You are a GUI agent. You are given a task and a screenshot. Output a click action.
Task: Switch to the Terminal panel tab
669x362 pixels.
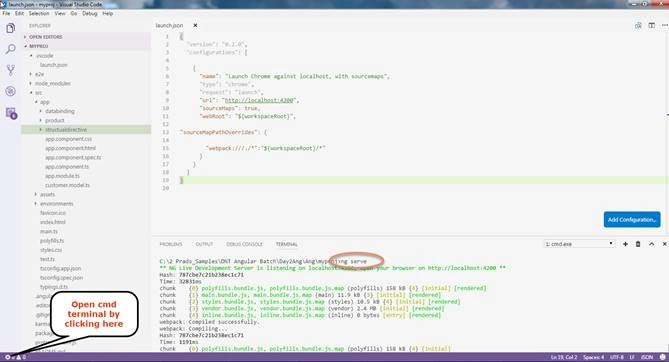click(286, 244)
